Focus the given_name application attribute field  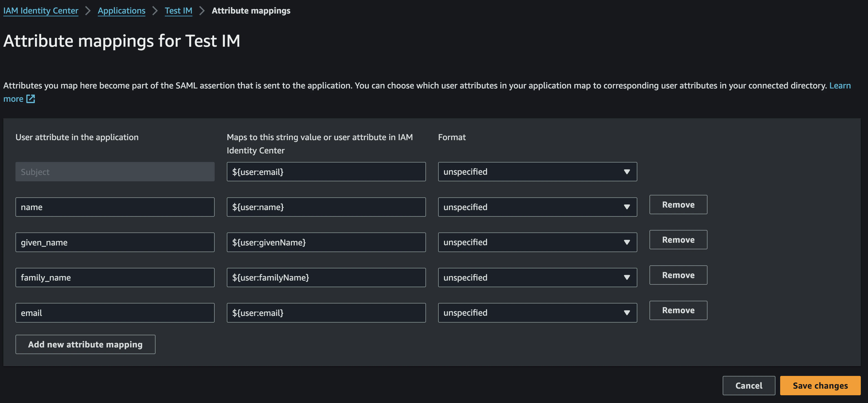[x=115, y=242]
